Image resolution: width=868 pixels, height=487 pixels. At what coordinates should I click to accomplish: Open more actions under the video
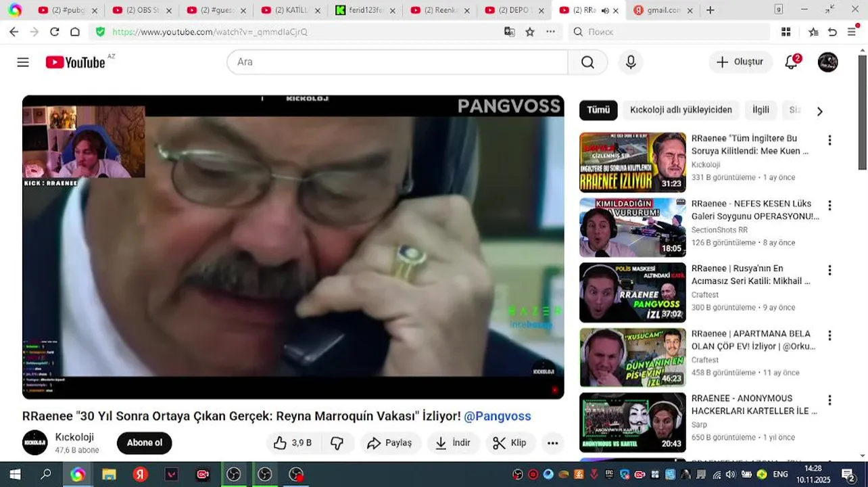pyautogui.click(x=552, y=443)
